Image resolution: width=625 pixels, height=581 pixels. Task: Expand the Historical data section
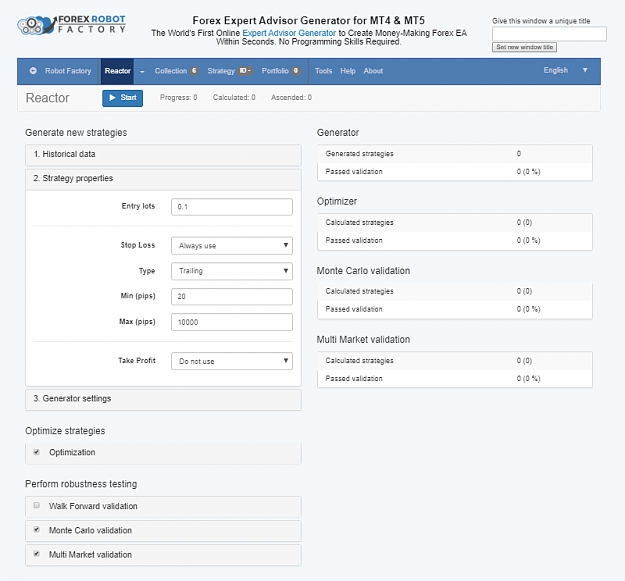pos(163,155)
